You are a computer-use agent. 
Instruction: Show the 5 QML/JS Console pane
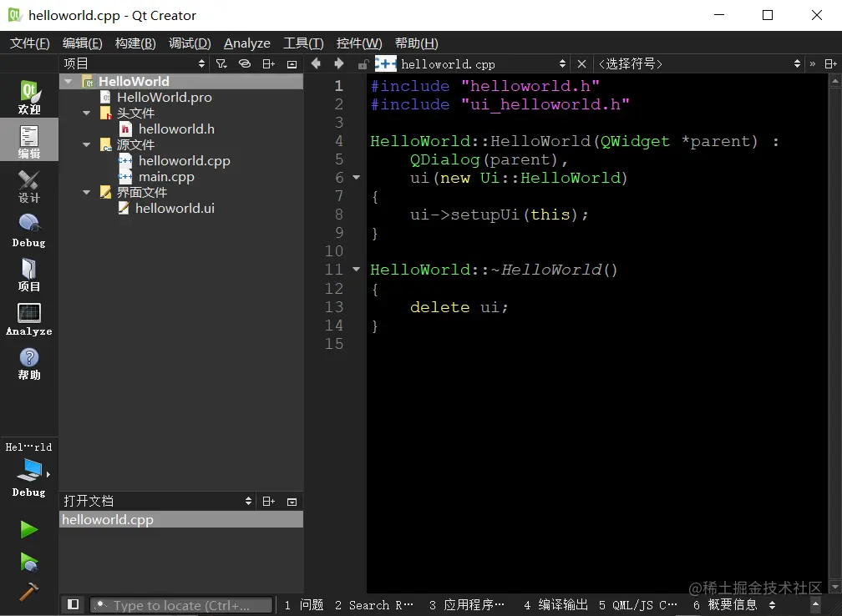click(x=638, y=605)
